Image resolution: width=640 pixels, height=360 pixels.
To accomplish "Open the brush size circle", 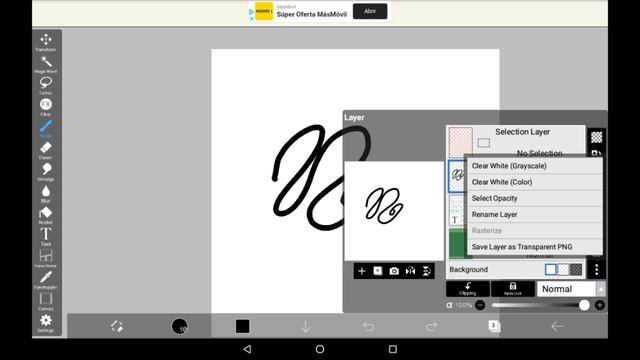I will pyautogui.click(x=180, y=326).
